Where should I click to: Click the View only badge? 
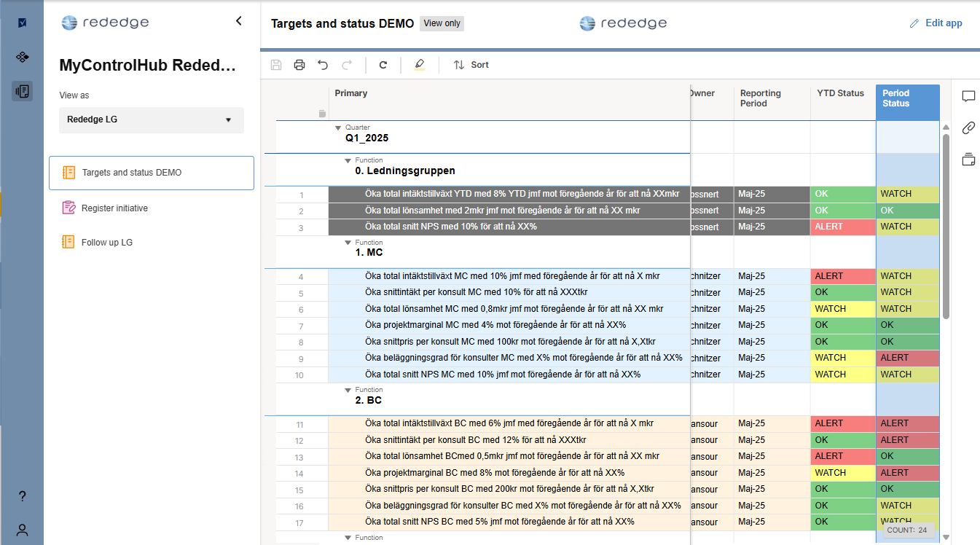(x=442, y=23)
